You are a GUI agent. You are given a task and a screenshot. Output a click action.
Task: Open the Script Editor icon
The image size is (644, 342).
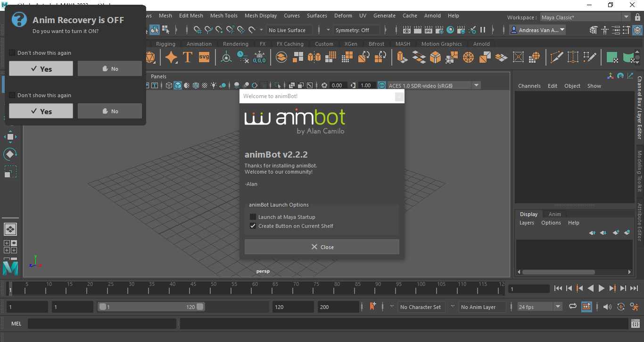635,324
